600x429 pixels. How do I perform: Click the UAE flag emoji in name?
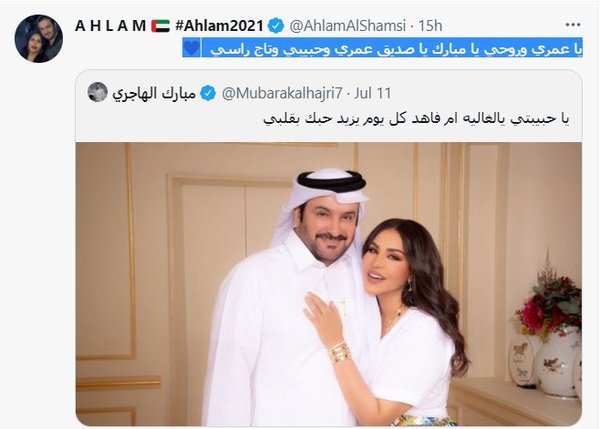pyautogui.click(x=160, y=26)
